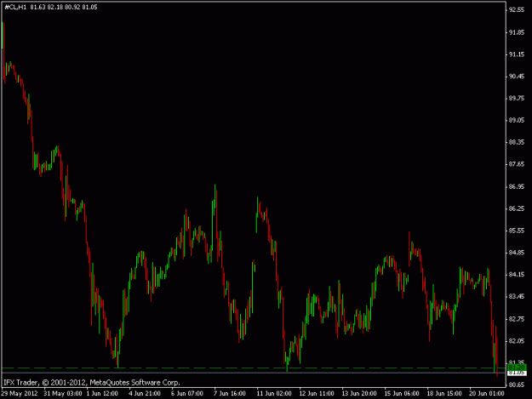Click the 90.45 price axis label

point(517,77)
